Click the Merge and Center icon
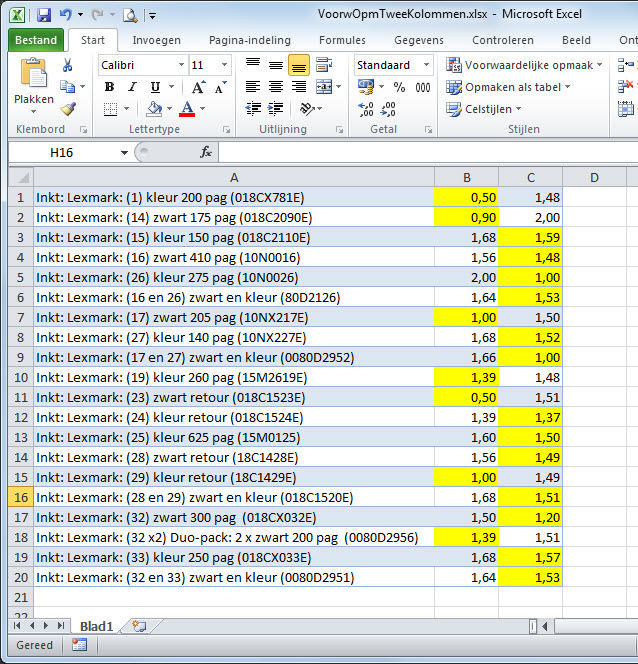The height and width of the screenshot is (664, 638). [x=324, y=87]
